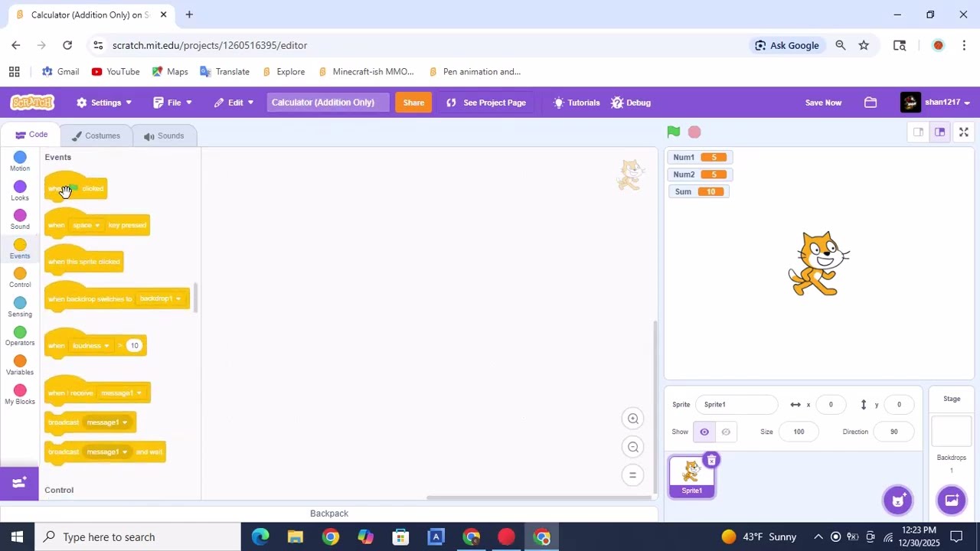Reset workspace zoom to default

pyautogui.click(x=633, y=475)
